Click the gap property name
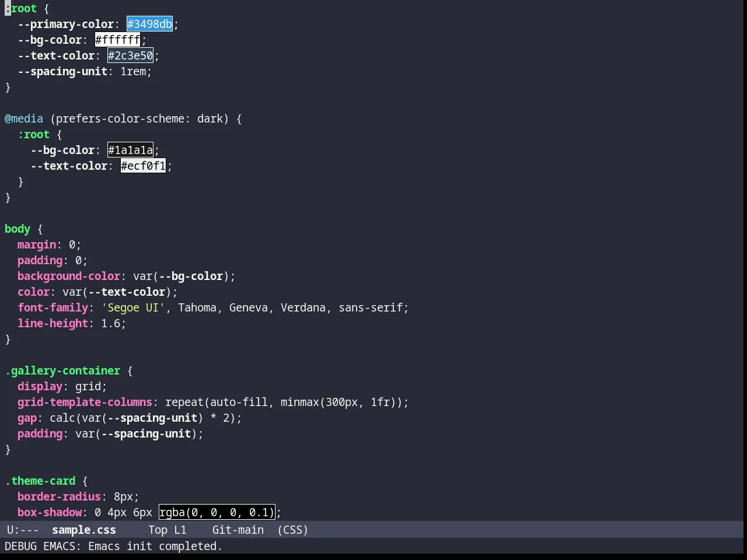Viewport: 747px width, 560px height. point(27,418)
